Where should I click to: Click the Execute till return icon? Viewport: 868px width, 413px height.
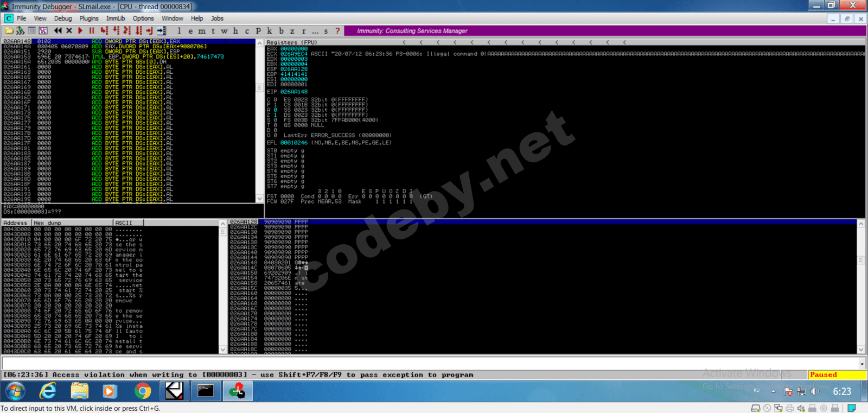click(x=150, y=31)
